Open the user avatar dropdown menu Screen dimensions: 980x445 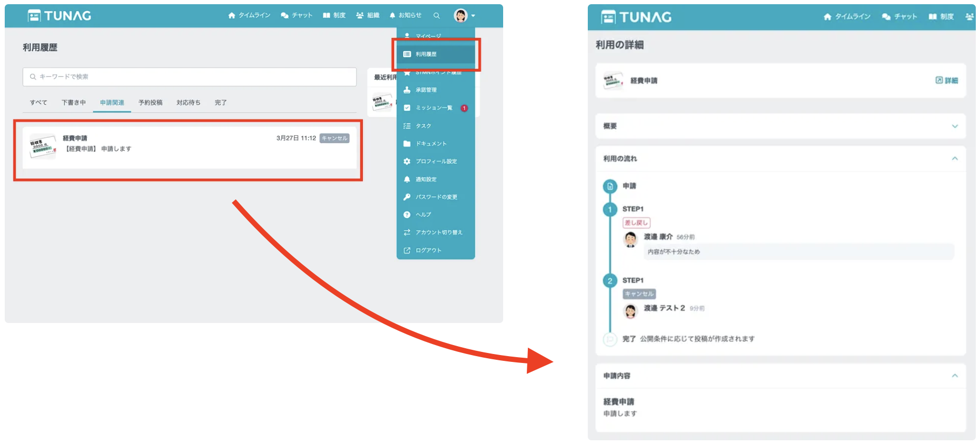coord(464,16)
